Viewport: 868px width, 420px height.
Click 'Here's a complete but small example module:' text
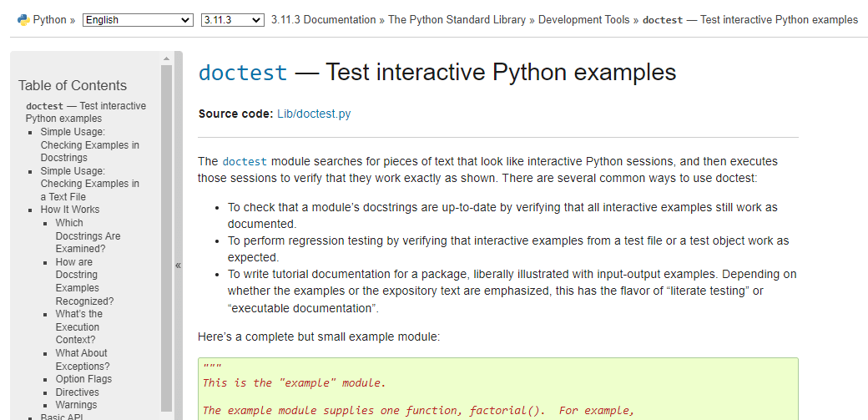(319, 337)
